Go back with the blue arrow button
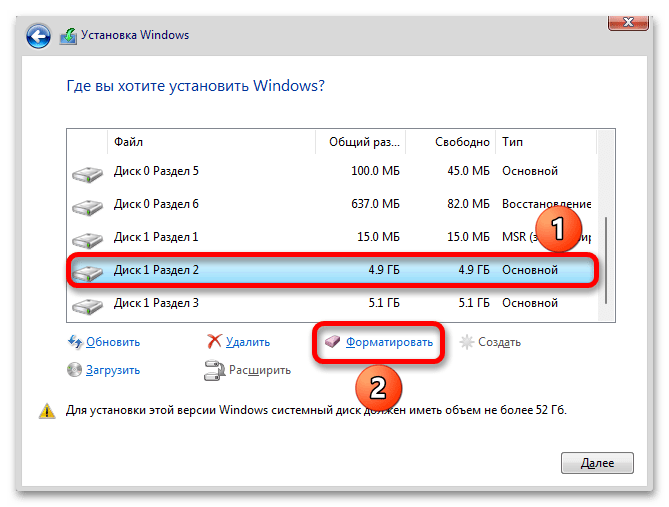 tap(38, 36)
